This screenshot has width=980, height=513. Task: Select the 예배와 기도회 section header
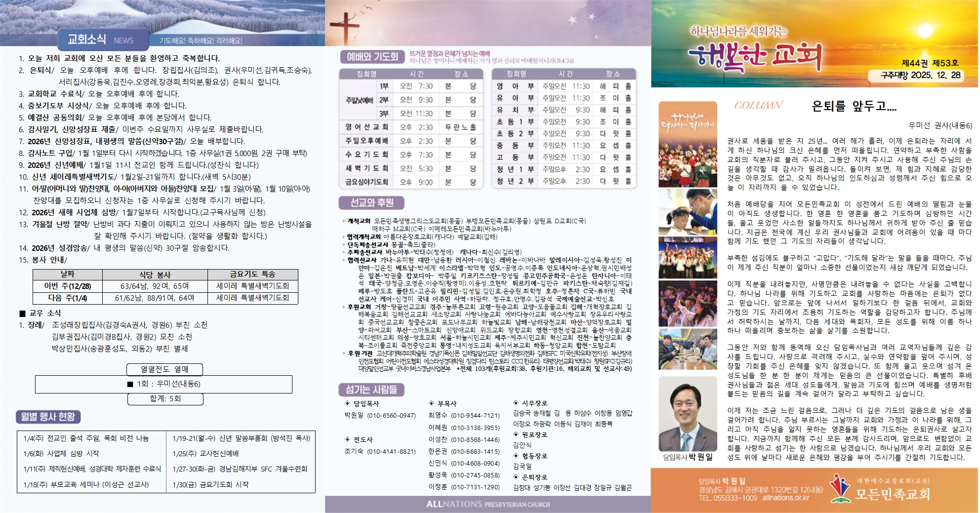click(x=372, y=57)
